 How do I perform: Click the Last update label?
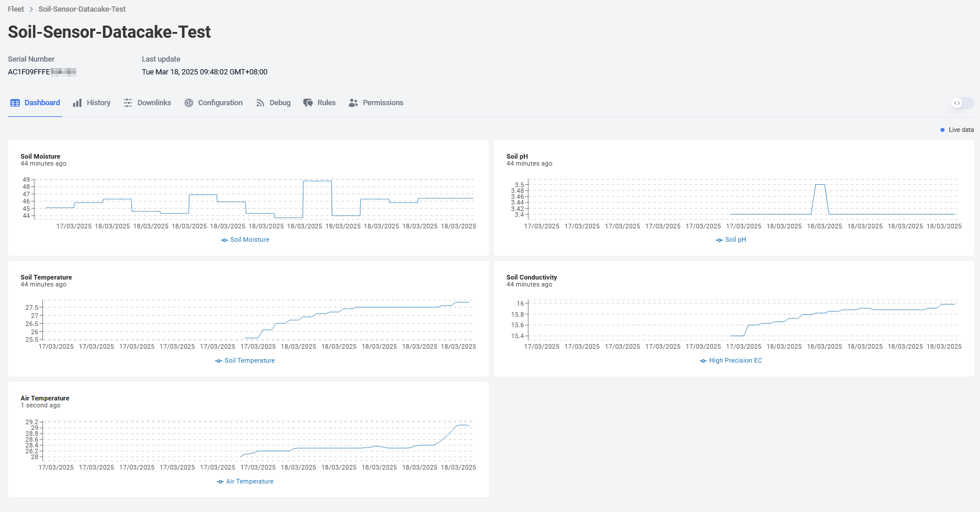161,59
